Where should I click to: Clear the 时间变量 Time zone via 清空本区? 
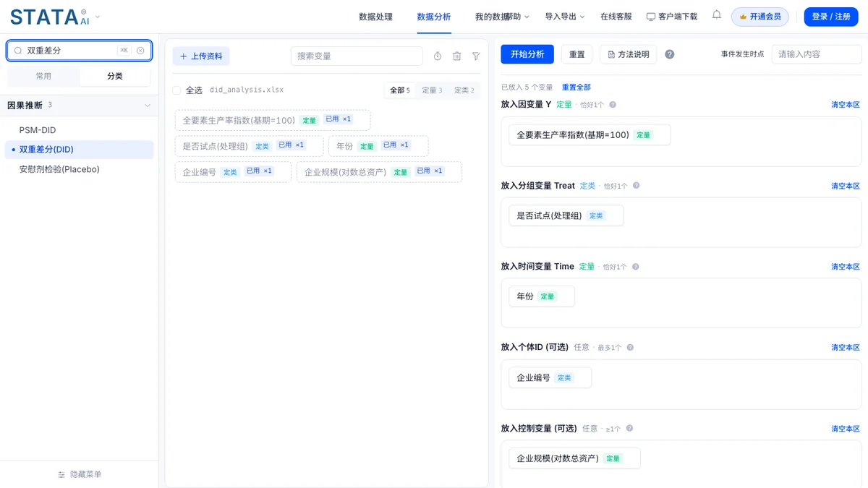[x=846, y=267]
